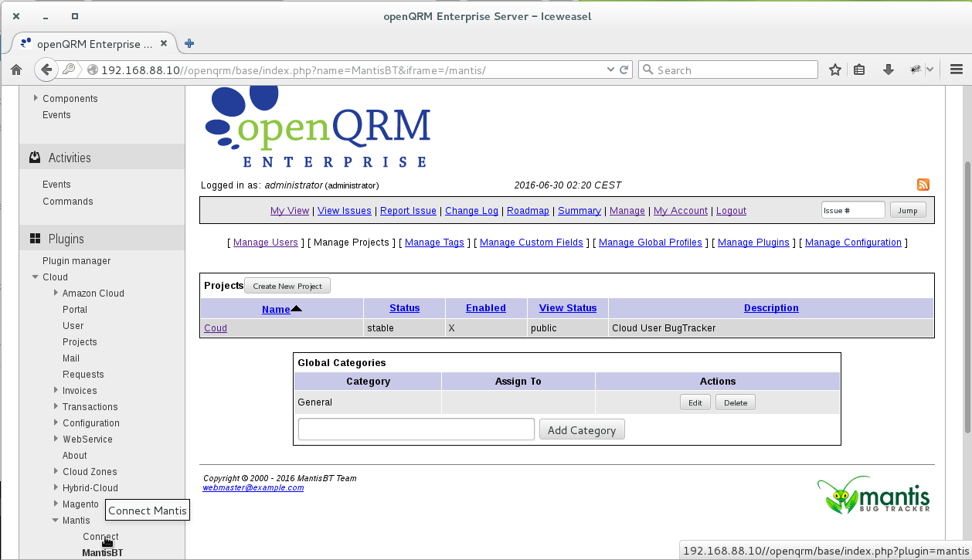Bookmark this page with the star icon

(835, 70)
